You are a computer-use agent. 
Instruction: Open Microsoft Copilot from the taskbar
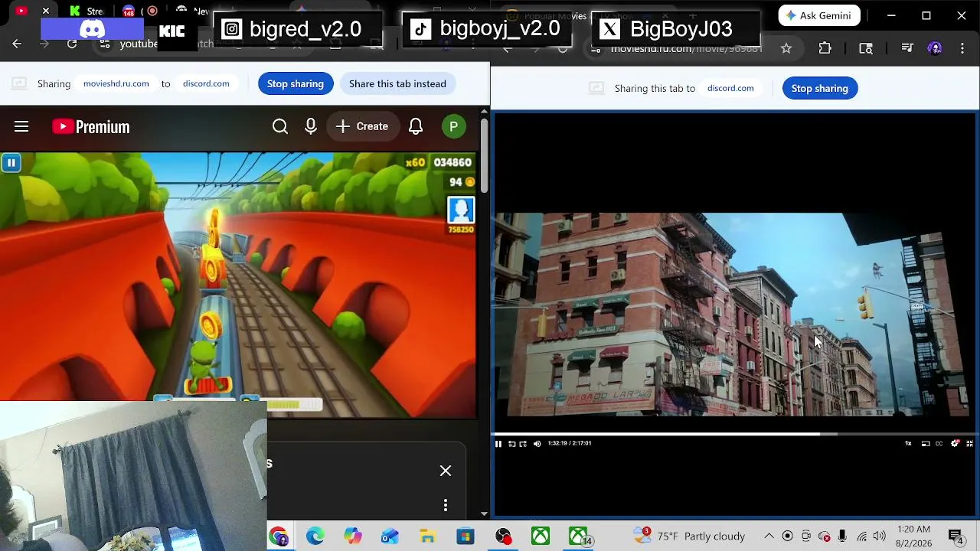pyautogui.click(x=353, y=536)
